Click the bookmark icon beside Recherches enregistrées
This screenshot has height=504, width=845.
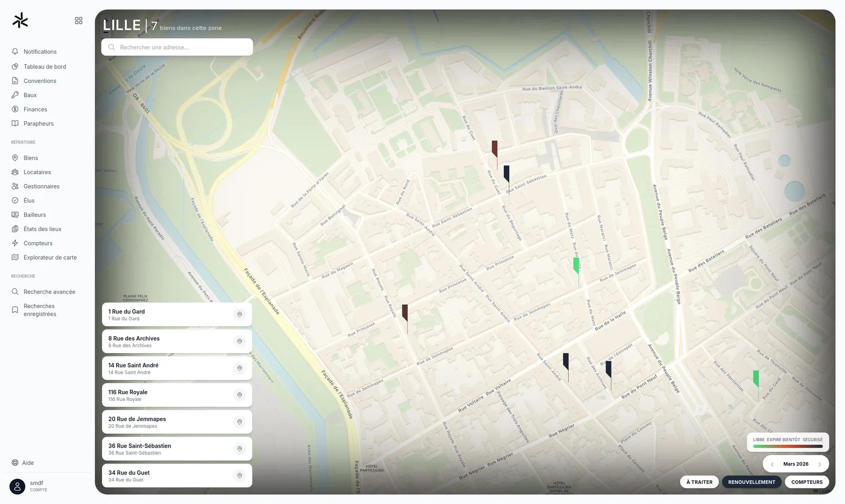(15, 310)
